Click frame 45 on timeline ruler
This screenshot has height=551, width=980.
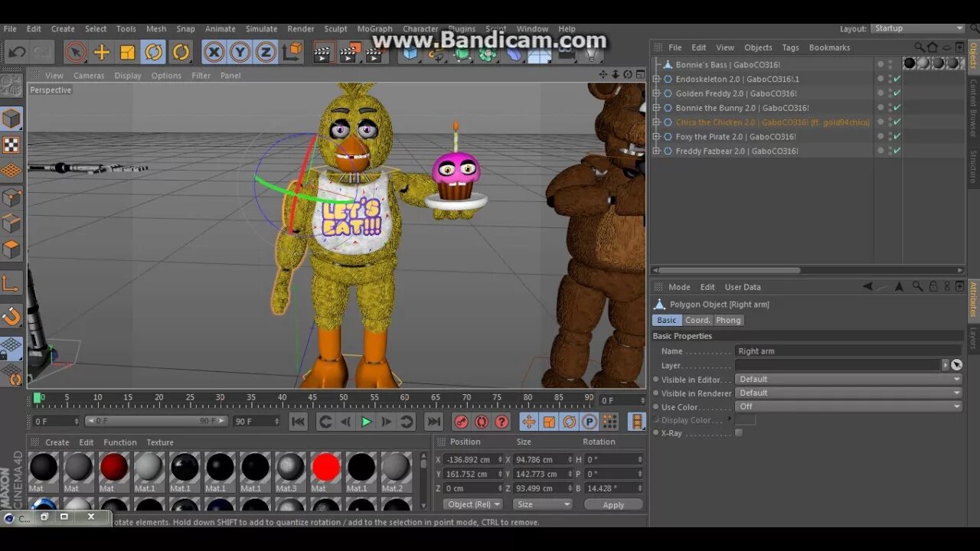pyautogui.click(x=312, y=399)
